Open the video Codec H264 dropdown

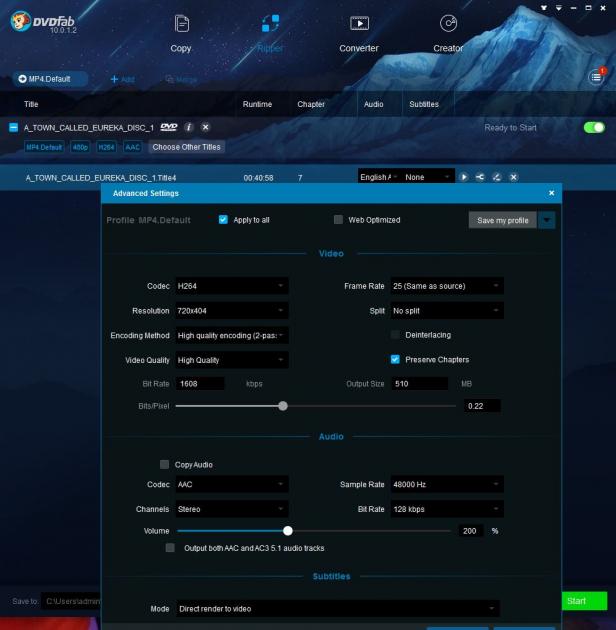[232, 286]
